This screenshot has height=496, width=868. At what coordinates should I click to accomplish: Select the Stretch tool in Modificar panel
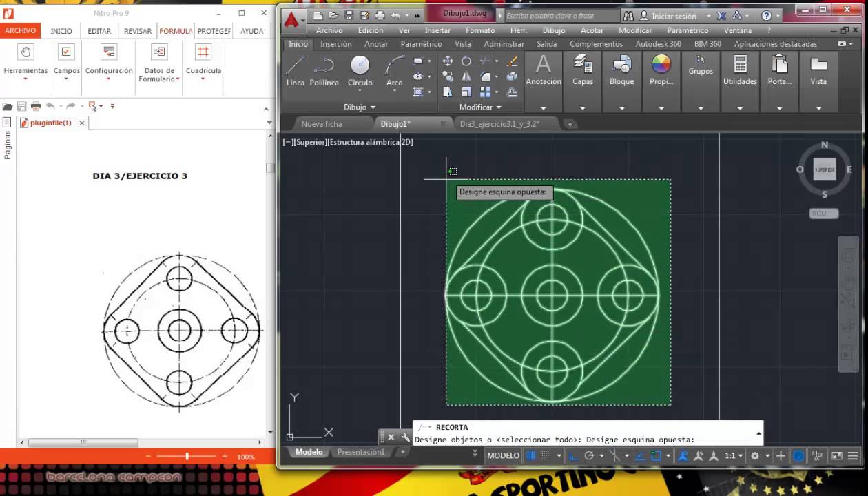(x=448, y=92)
